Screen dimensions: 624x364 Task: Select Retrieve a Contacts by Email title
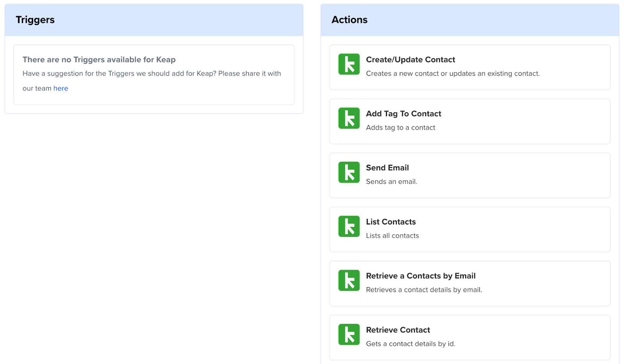point(420,276)
